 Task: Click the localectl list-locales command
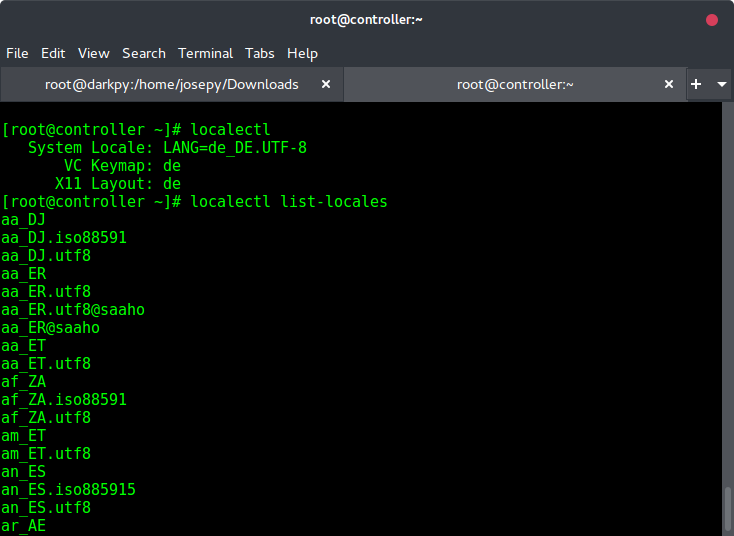289,202
